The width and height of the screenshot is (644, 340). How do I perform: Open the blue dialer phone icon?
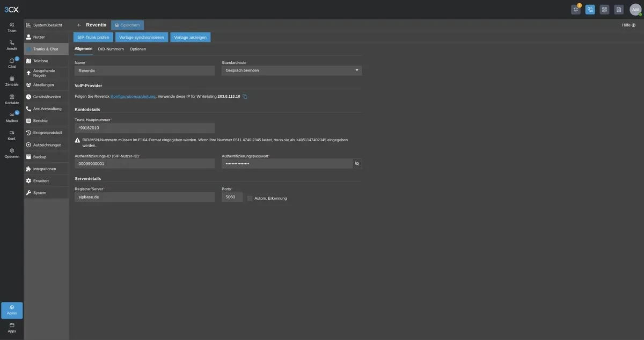(590, 9)
